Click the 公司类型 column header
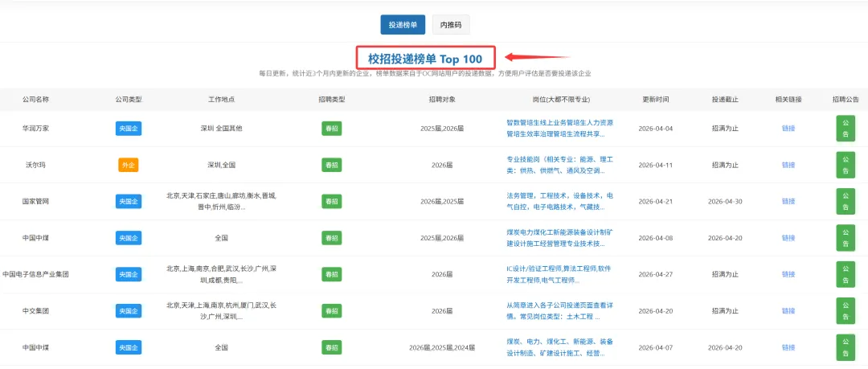Screen dimensions: 868x369 click(x=129, y=100)
